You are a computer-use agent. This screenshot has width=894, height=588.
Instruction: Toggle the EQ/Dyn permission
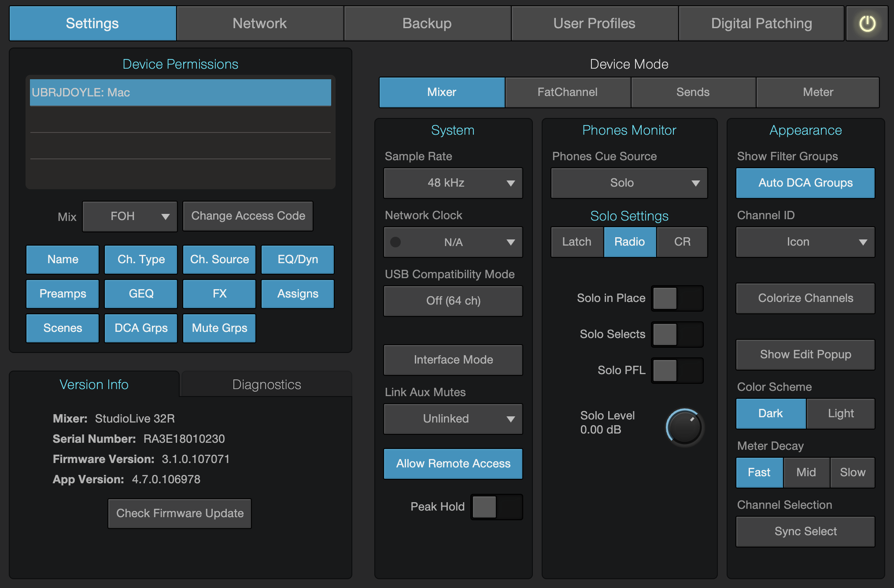298,259
